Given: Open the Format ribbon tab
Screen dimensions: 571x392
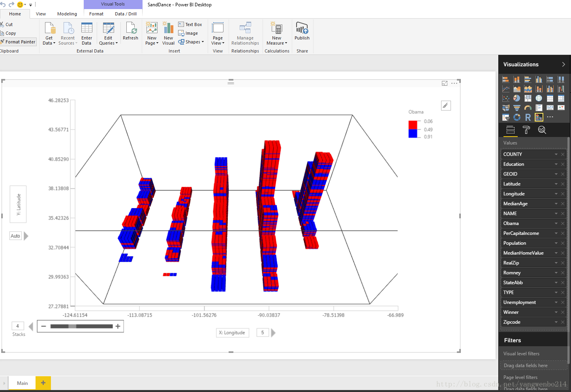Looking at the screenshot, I should [x=96, y=14].
